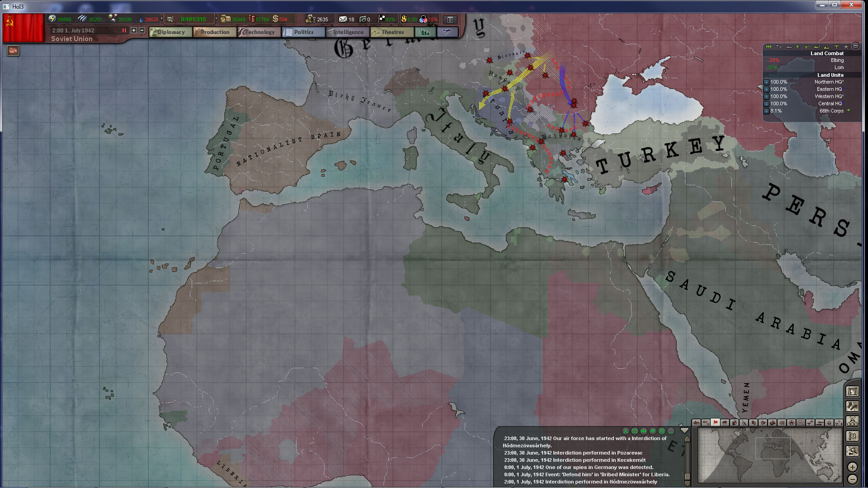Open the crossed-swords battles panel icon
Image resolution: width=868 pixels, height=488 pixels.
pos(853,421)
